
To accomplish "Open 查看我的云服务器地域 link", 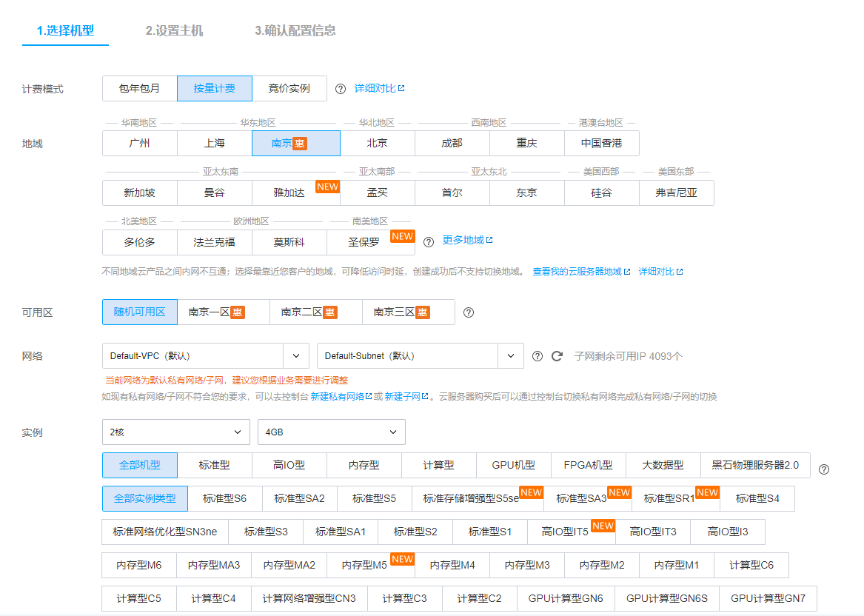I will point(577,272).
